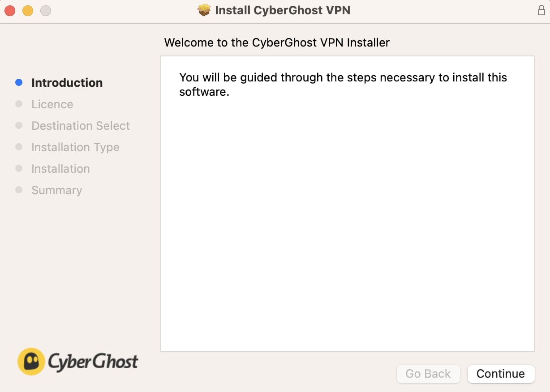The image size is (550, 392).
Task: Click the grey bullet beside Installation Type
Action: coord(19,147)
